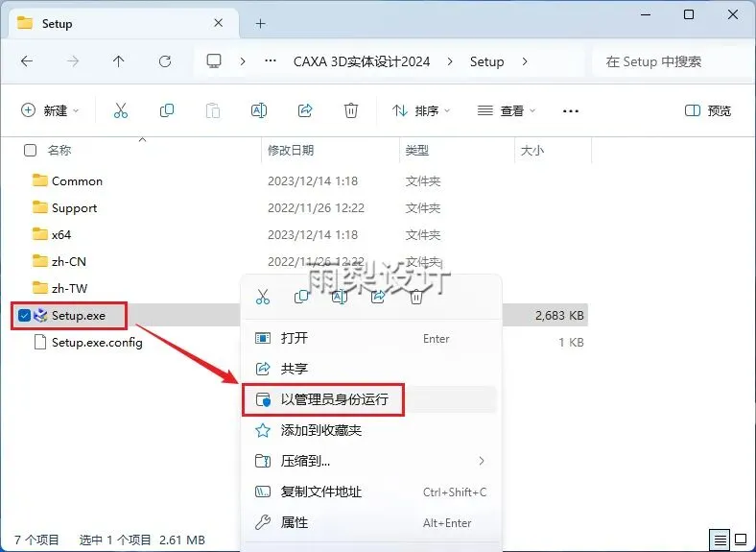
Task: Choose 添加到收藏夹 from the context menu
Action: [x=371, y=430]
